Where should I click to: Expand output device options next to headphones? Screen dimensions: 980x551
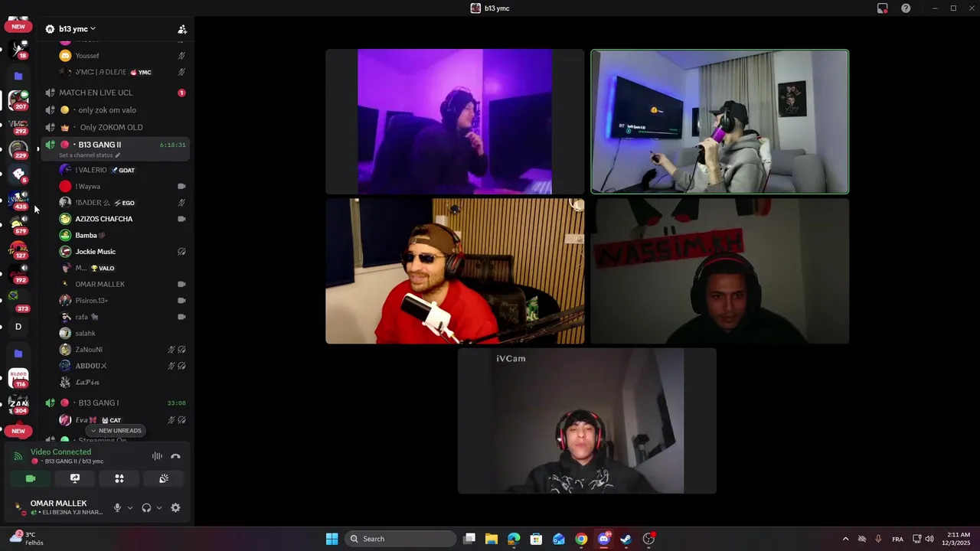158,507
